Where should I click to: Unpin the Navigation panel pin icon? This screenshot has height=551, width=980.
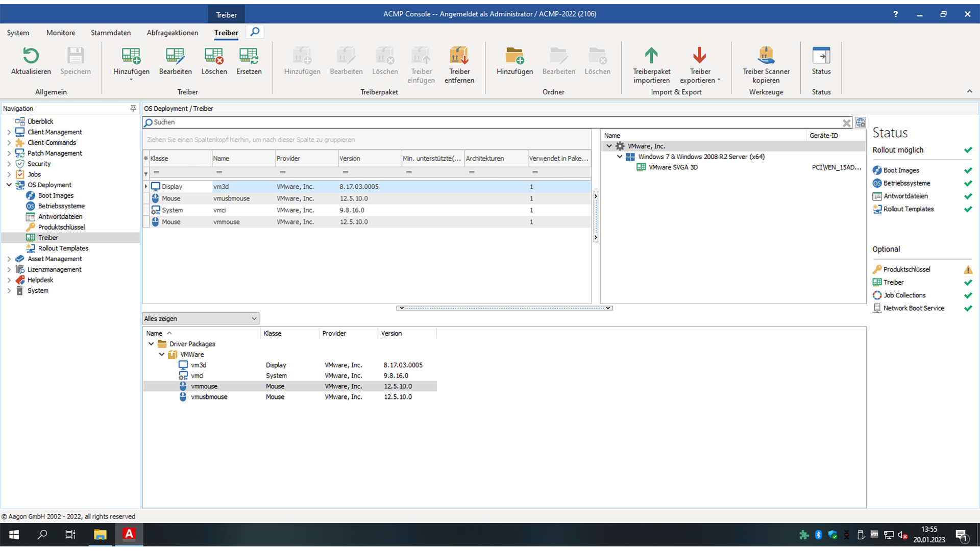pos(133,108)
